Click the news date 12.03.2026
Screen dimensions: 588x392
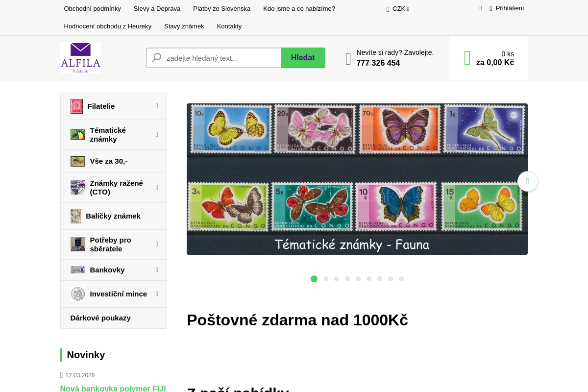[x=80, y=375]
